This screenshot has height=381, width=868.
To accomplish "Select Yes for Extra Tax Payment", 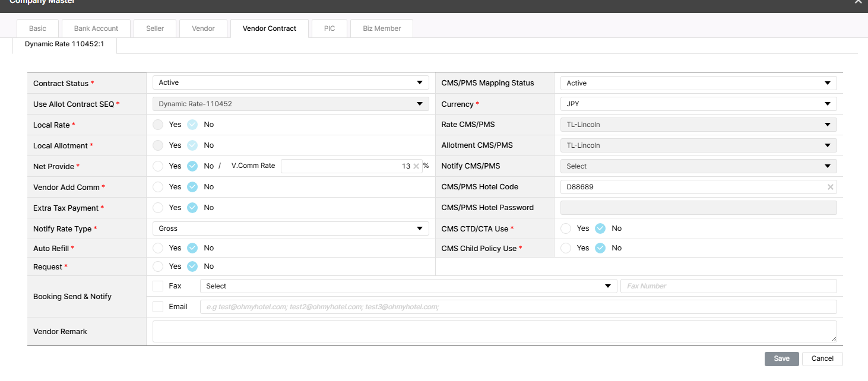I will [x=158, y=208].
